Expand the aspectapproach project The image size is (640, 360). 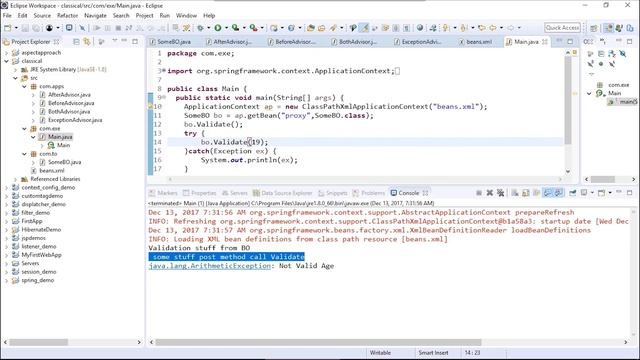click(x=6, y=53)
